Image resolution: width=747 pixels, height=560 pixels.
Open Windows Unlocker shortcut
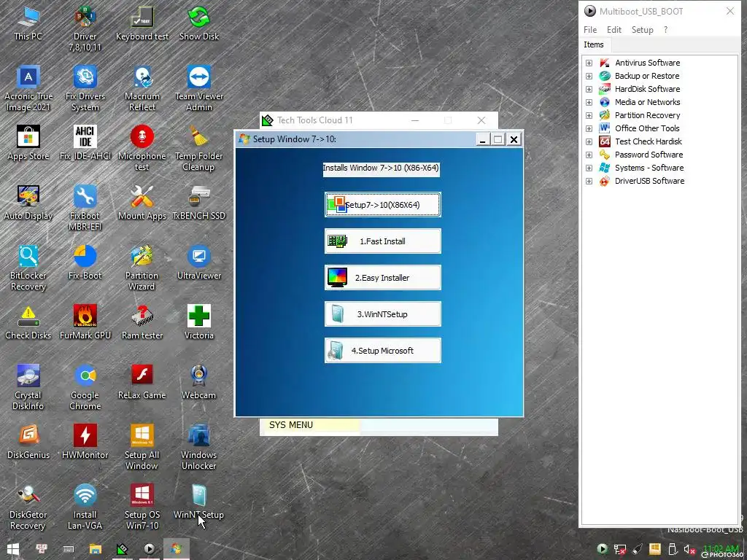(198, 448)
